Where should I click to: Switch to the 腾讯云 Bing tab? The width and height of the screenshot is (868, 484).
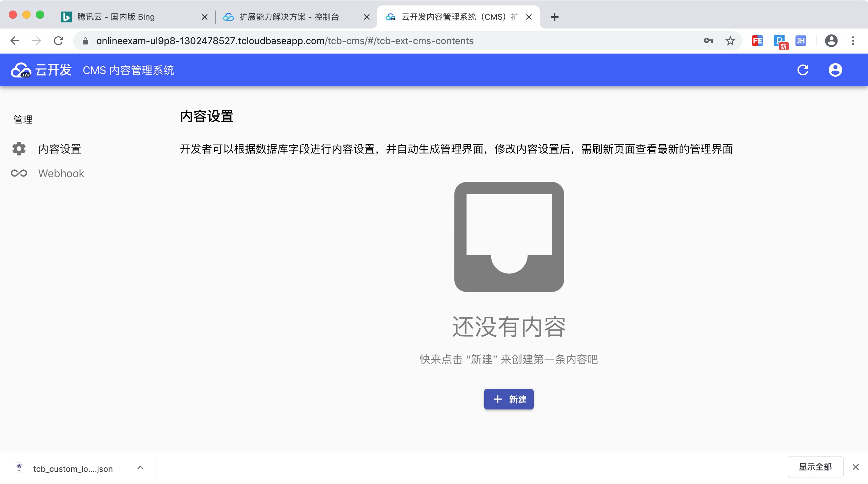coord(116,17)
